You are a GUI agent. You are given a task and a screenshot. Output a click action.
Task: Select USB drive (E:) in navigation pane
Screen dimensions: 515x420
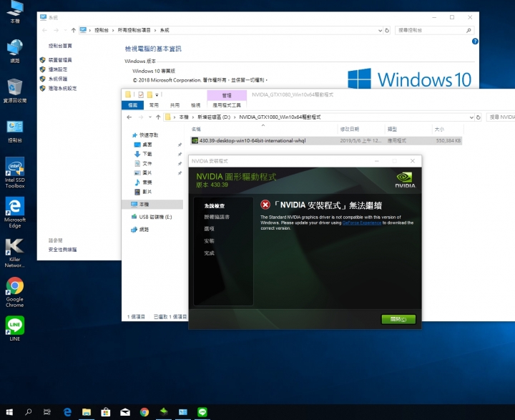[155, 217]
